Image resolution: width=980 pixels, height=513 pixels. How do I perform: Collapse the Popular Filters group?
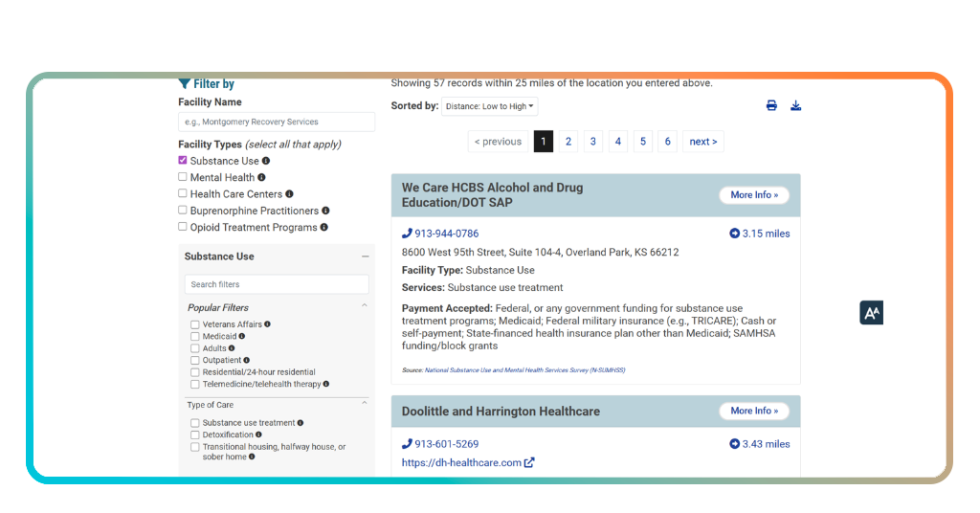pos(365,305)
